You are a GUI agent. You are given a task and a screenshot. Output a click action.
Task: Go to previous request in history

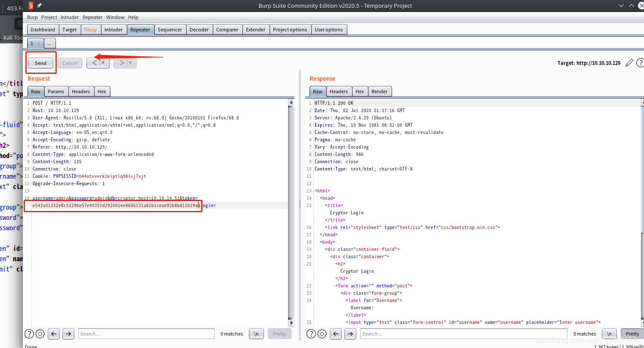95,63
